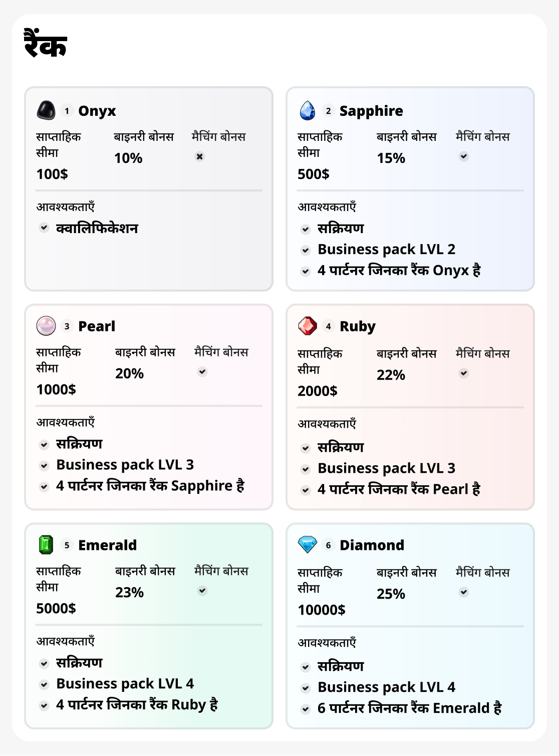The width and height of the screenshot is (559, 756).
Task: Click the Ruby rank title
Action: [358, 326]
